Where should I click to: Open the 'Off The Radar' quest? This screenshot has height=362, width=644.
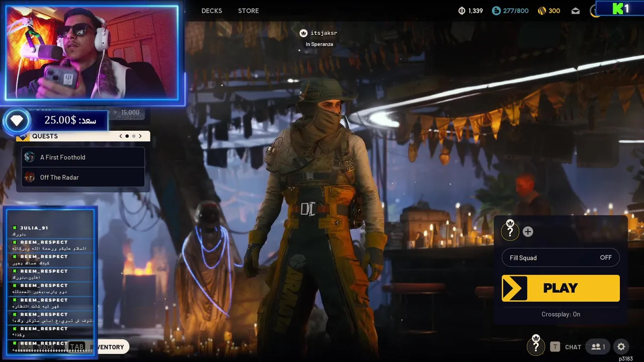coord(83,177)
